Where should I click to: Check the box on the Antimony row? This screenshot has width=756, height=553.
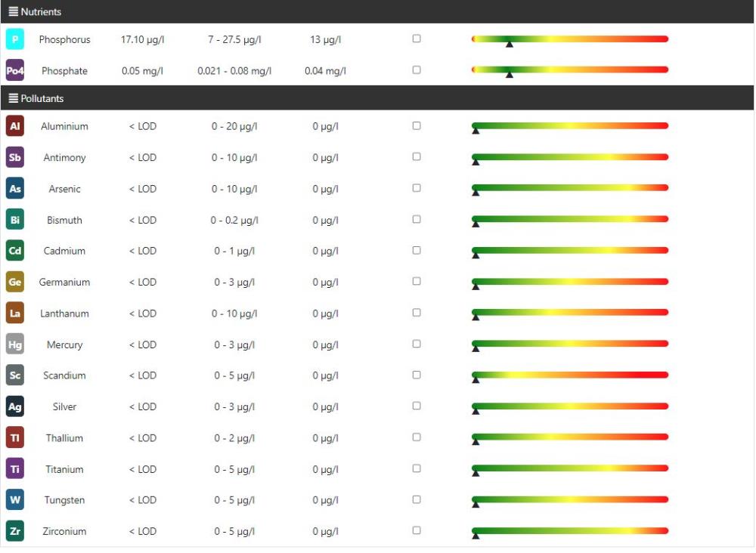click(x=417, y=156)
